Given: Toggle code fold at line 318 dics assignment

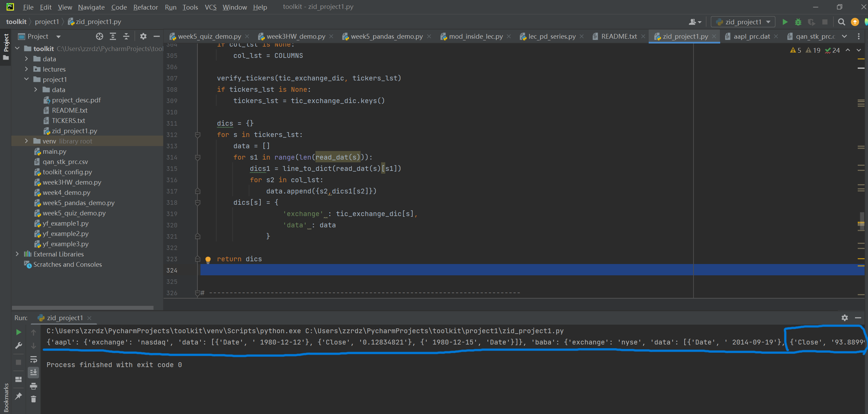Looking at the screenshot, I should (197, 203).
